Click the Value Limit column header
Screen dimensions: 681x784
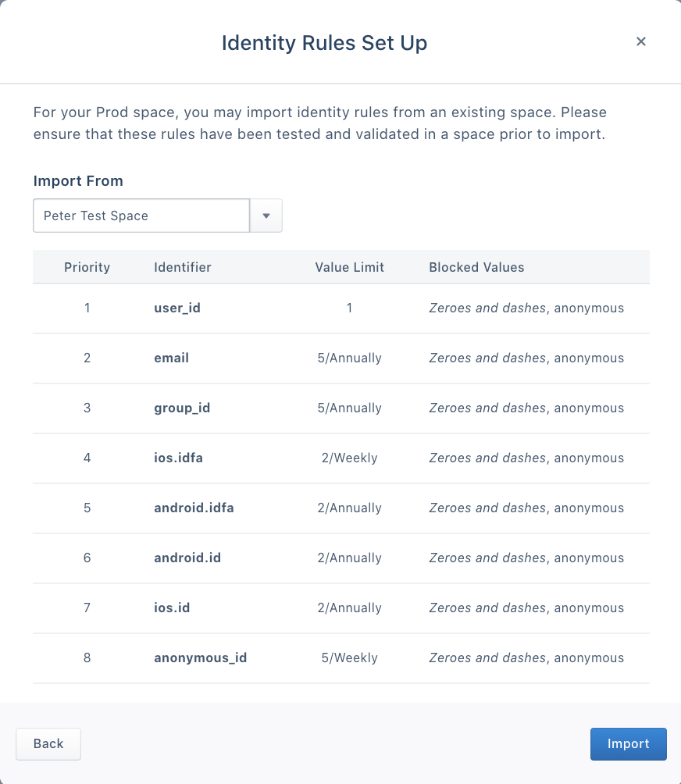click(x=349, y=267)
